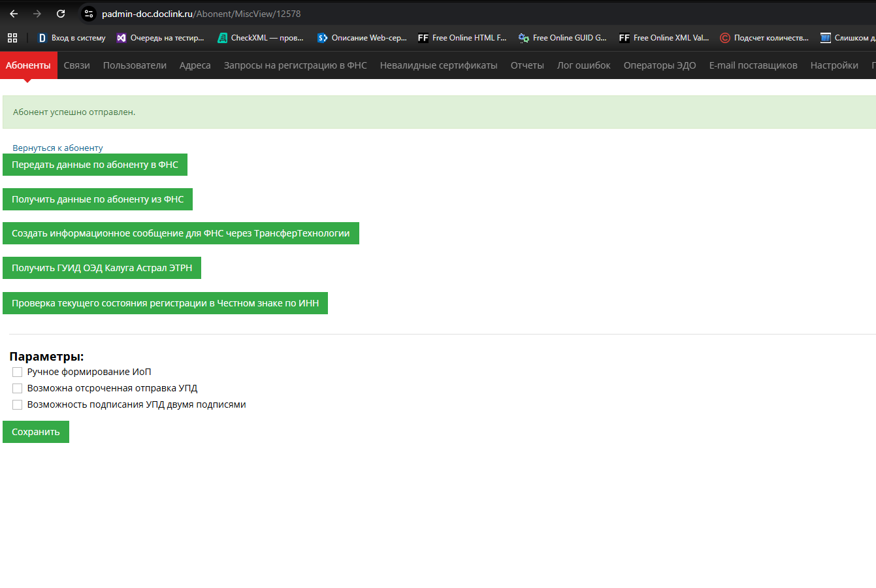Image resolution: width=876 pixels, height=588 pixels.
Task: Open the Free Online XML Val... bookmark
Action: 664,38
